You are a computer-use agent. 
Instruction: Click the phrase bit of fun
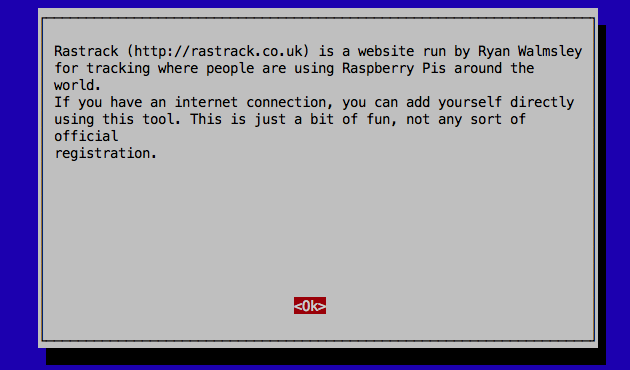[x=354, y=119]
